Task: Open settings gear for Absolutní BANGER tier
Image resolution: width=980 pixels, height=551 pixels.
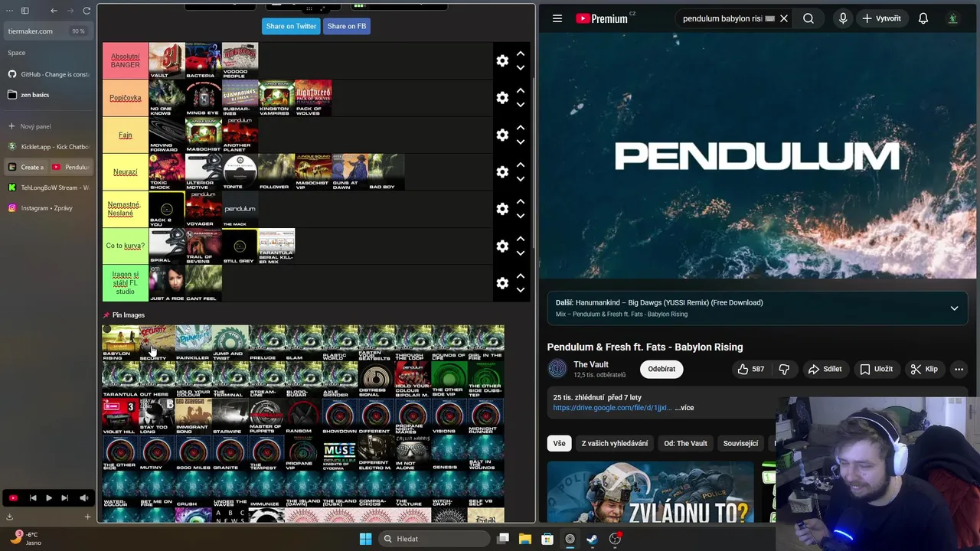Action: (x=502, y=61)
